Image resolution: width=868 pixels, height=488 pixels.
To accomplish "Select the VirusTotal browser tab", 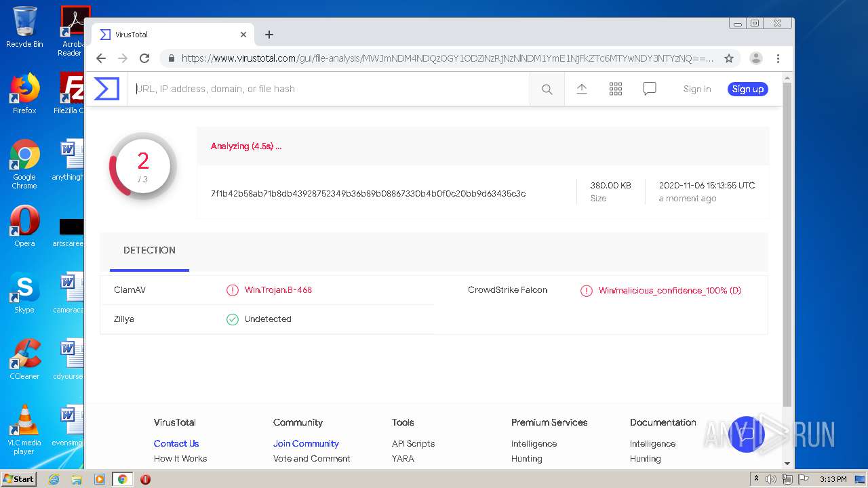I will [173, 35].
